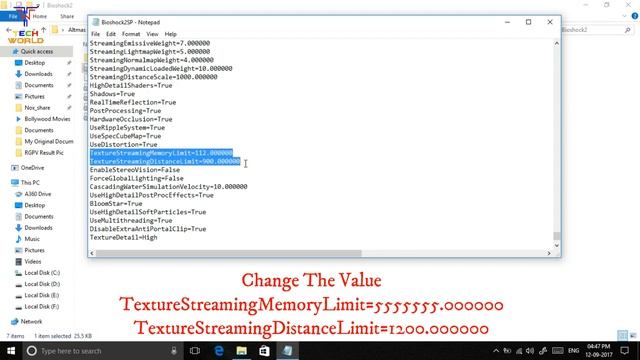Open the Format menu in Notepad
The width and height of the screenshot is (640, 360).
[131, 34]
